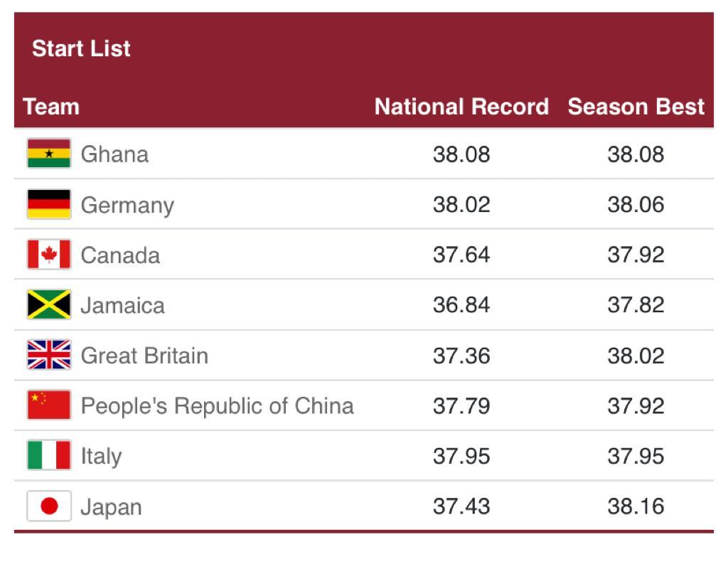This screenshot has width=728, height=564.
Task: Click the Great Britain Union Jack flag
Action: [49, 355]
